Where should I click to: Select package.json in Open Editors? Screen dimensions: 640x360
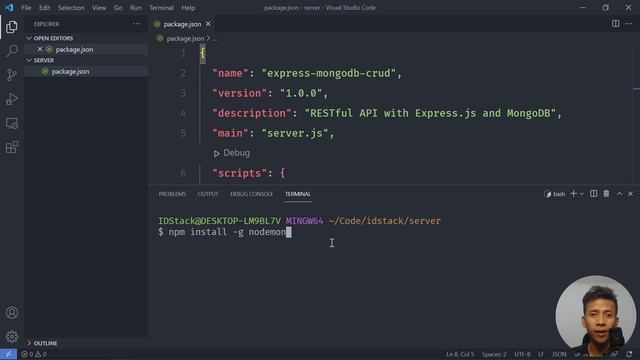86,49
